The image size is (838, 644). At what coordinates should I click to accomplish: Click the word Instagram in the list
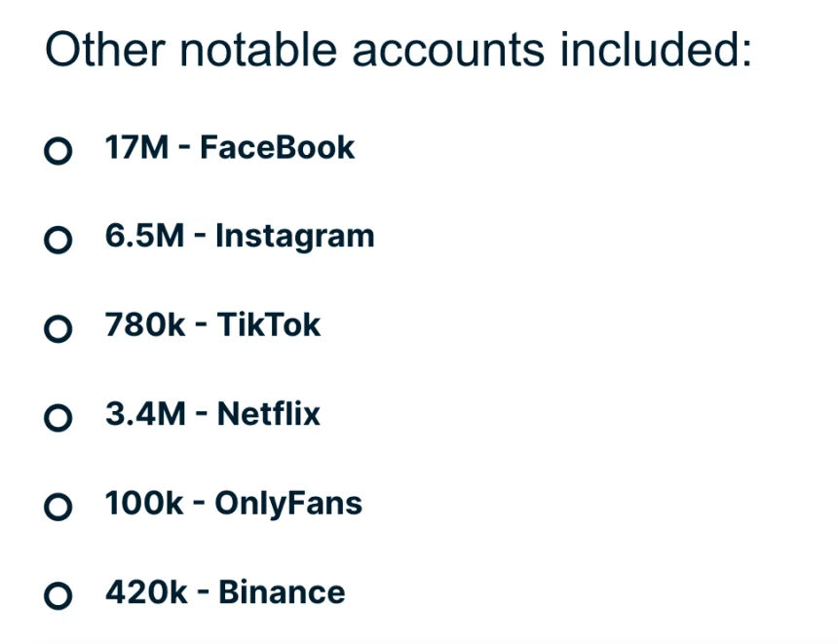(294, 237)
